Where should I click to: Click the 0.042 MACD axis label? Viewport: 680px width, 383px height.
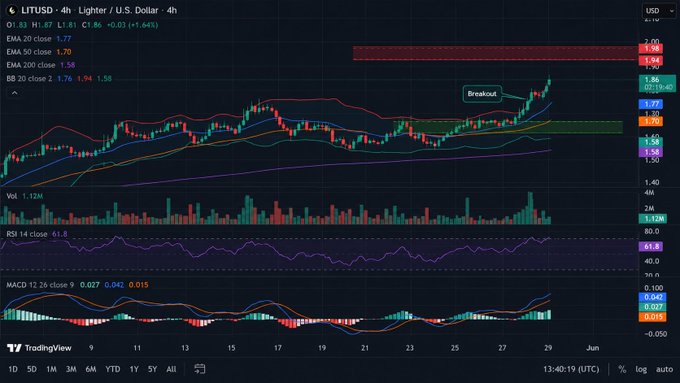point(653,297)
